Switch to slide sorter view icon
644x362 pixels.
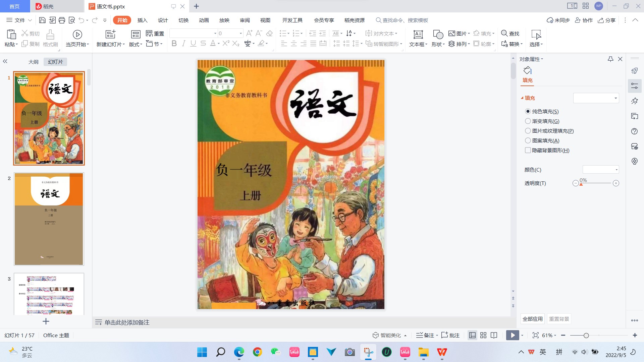pyautogui.click(x=483, y=335)
